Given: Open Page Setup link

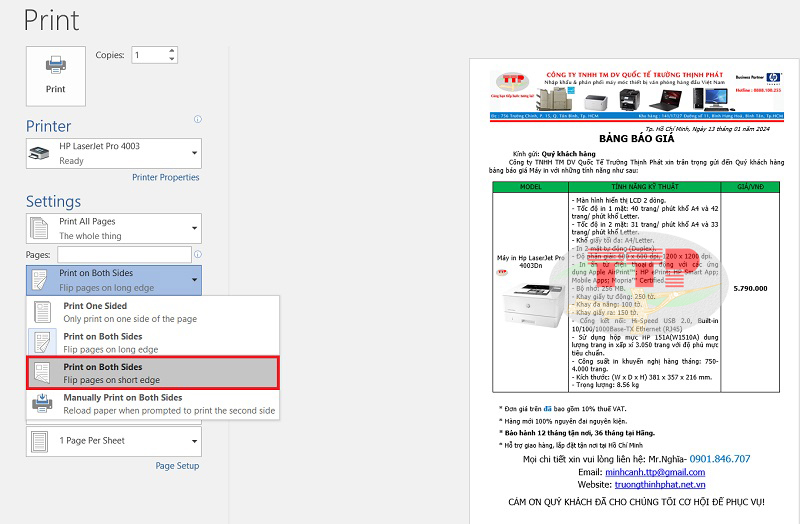Looking at the screenshot, I should [177, 465].
